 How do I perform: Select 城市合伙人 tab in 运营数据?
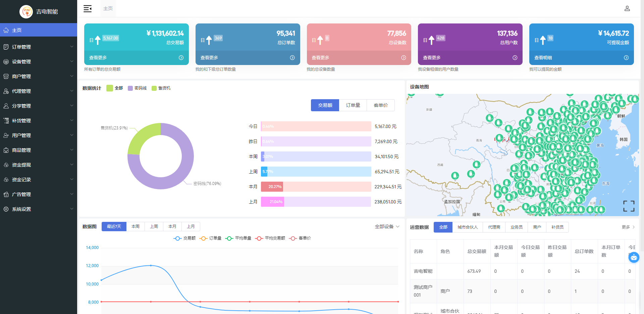coord(468,227)
